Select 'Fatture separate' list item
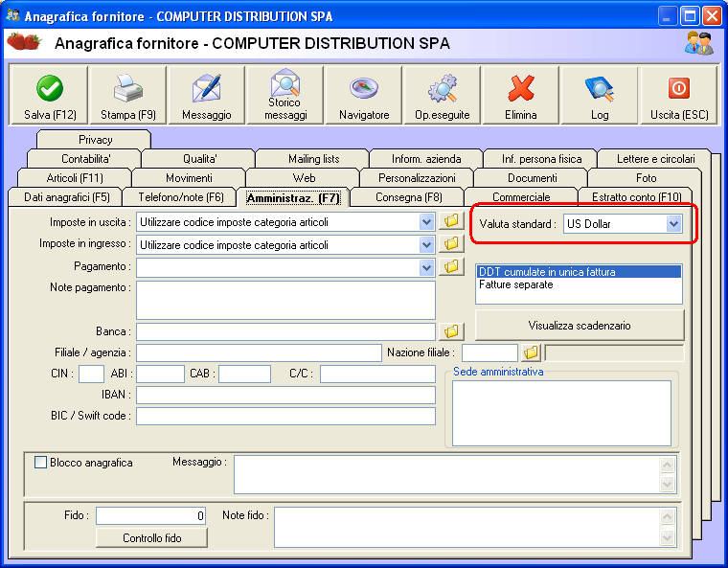The image size is (728, 568). [x=579, y=284]
